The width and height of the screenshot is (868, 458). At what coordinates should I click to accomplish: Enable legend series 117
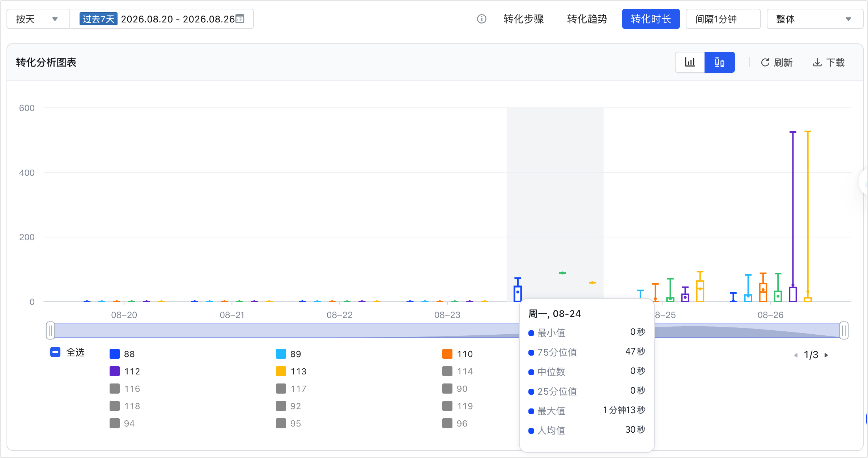pyautogui.click(x=291, y=389)
